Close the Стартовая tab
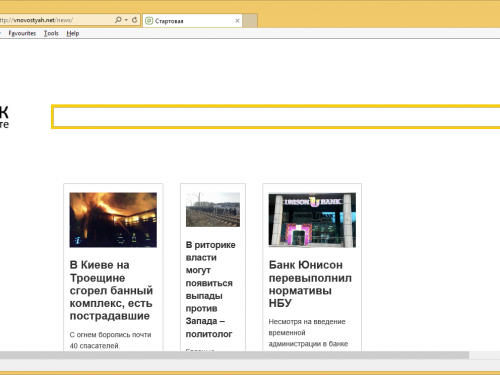This screenshot has width=500, height=375. [237, 21]
